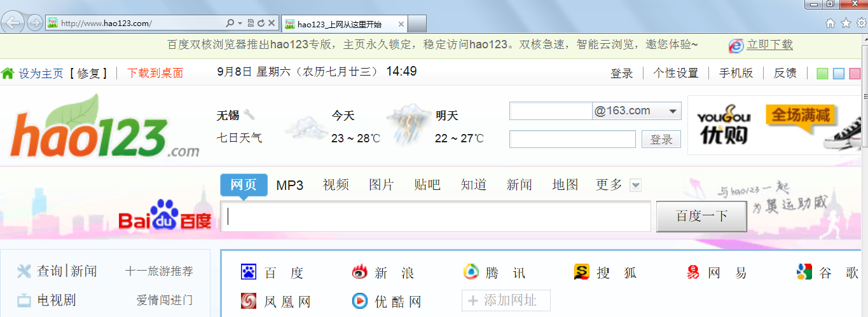Click the email password input field
868x317 pixels.
(572, 139)
